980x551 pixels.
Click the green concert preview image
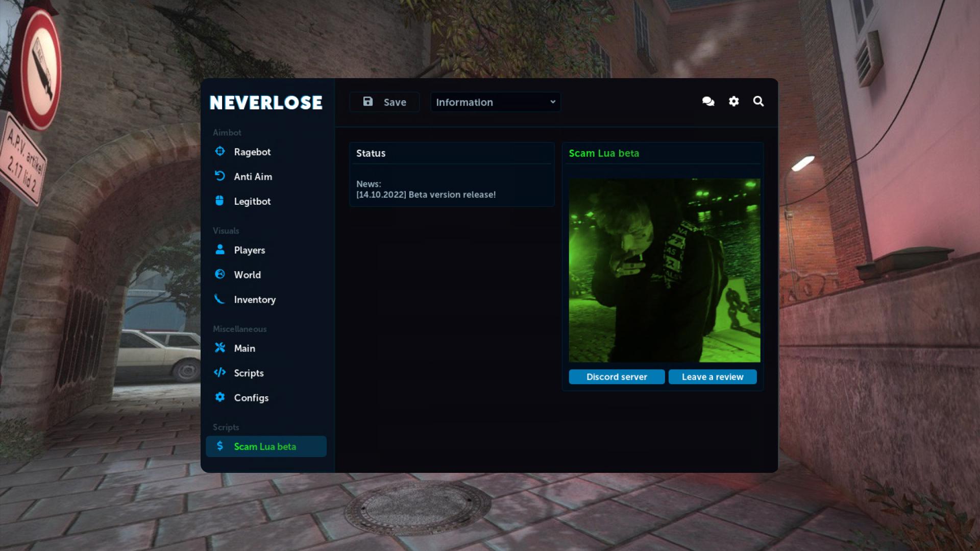click(664, 270)
